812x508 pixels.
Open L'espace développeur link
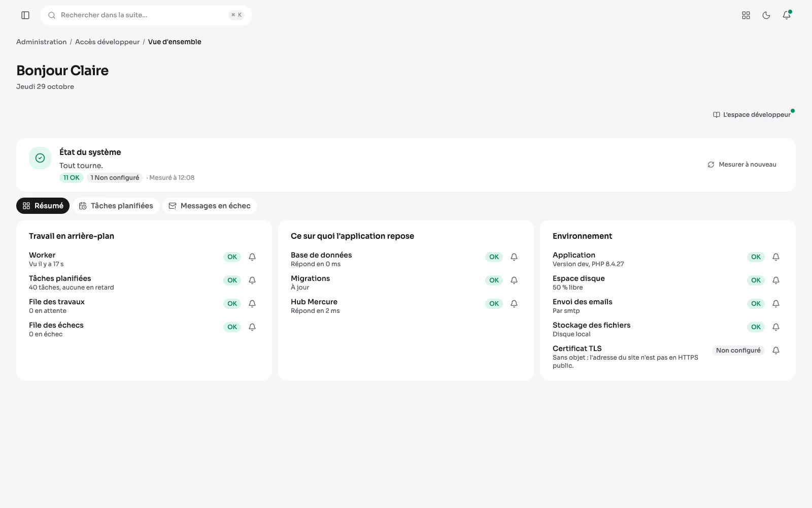tap(752, 115)
